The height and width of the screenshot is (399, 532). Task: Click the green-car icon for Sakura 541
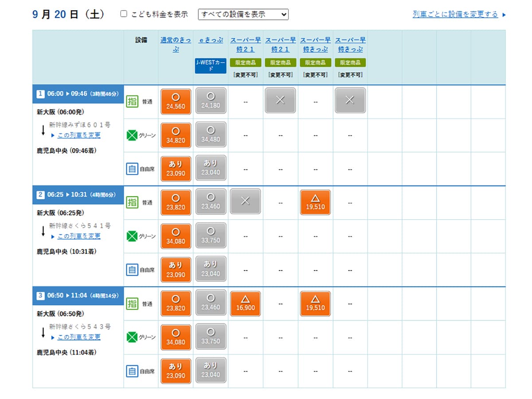[x=132, y=237]
